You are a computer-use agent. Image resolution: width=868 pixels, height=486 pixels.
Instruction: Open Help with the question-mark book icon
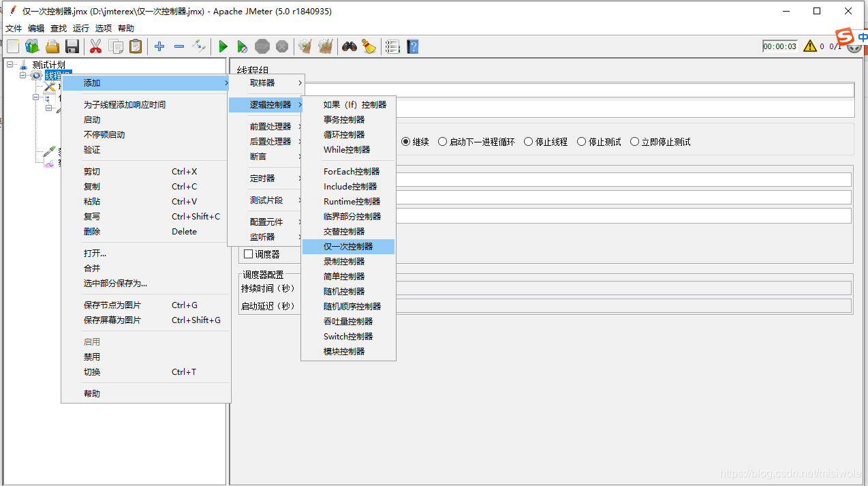tap(413, 46)
